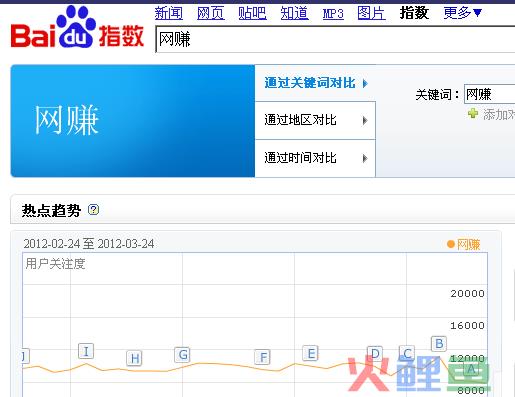
Task: Select chart marker I
Action: [86, 351]
